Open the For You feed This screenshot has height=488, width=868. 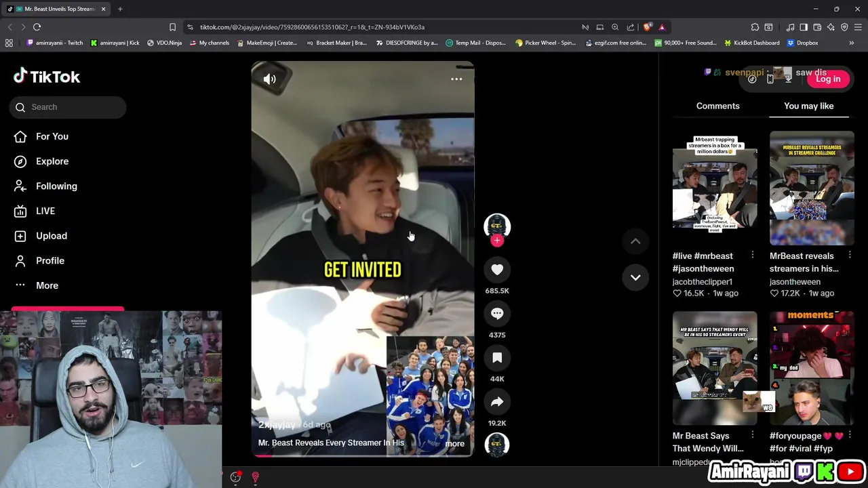pyautogui.click(x=41, y=136)
